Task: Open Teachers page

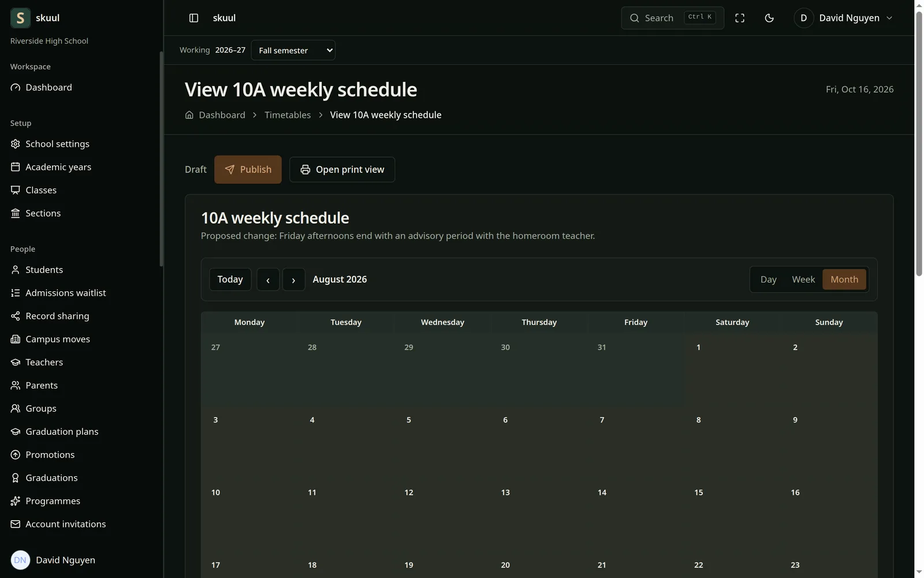Action: click(81, 362)
